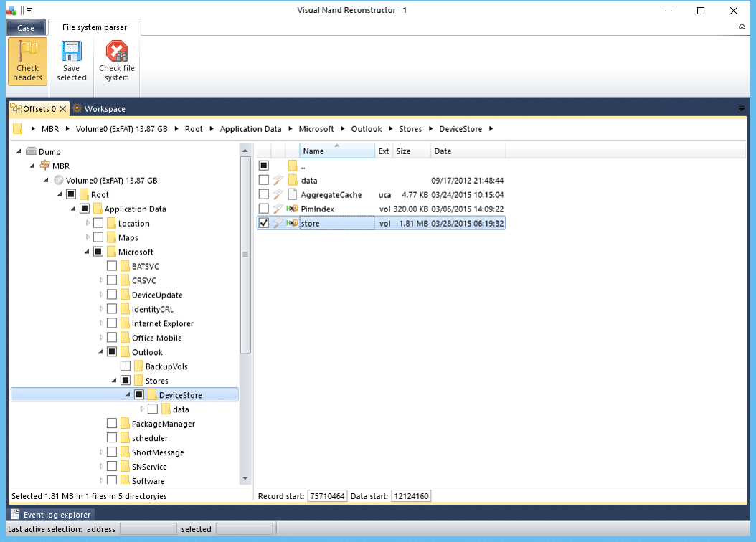Screen dimensions: 756x542
Task: Uncheck the store file checkbox
Action: (x=264, y=223)
